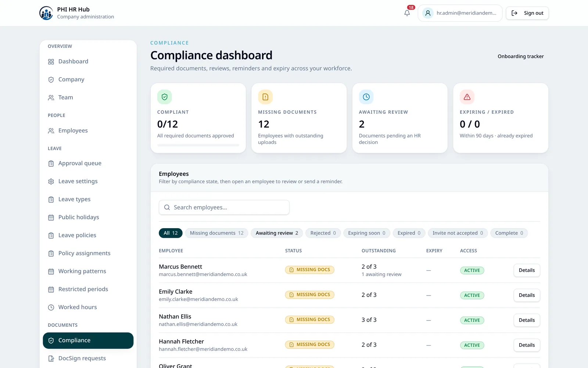Click Emily Clarke's ACTIVE access badge

click(x=472, y=296)
